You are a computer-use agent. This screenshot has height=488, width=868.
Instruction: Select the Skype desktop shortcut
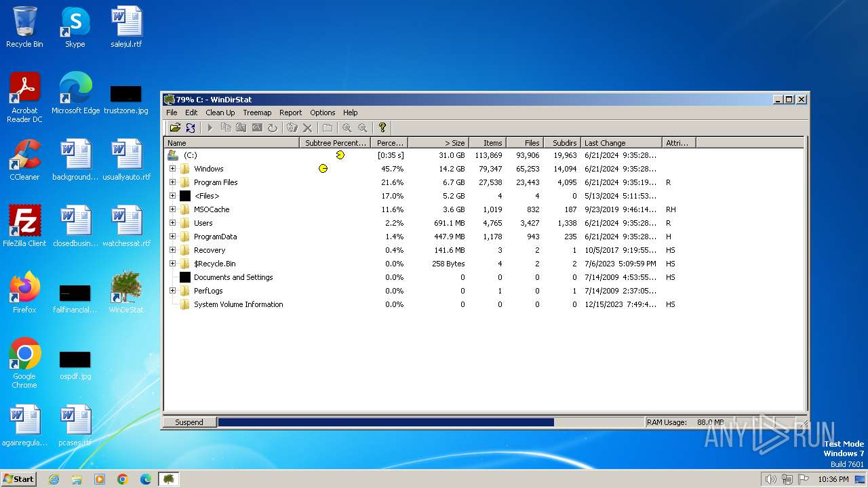tap(75, 27)
